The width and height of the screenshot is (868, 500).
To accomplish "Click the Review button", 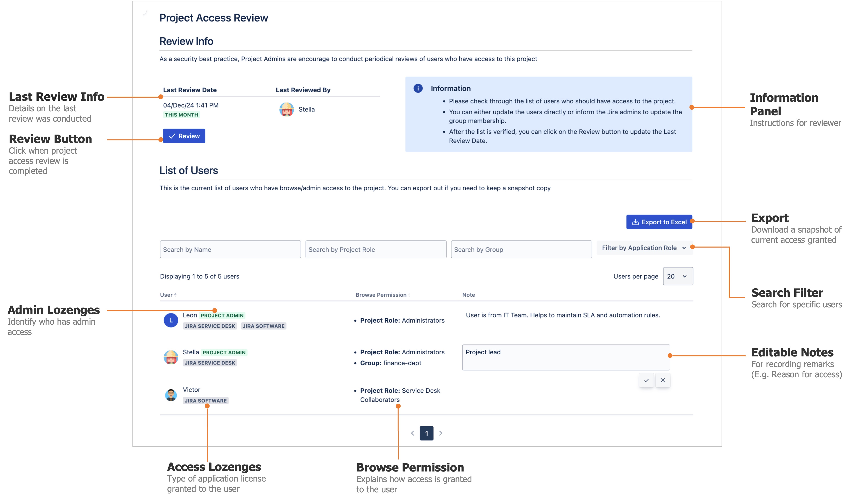I will pyautogui.click(x=184, y=136).
